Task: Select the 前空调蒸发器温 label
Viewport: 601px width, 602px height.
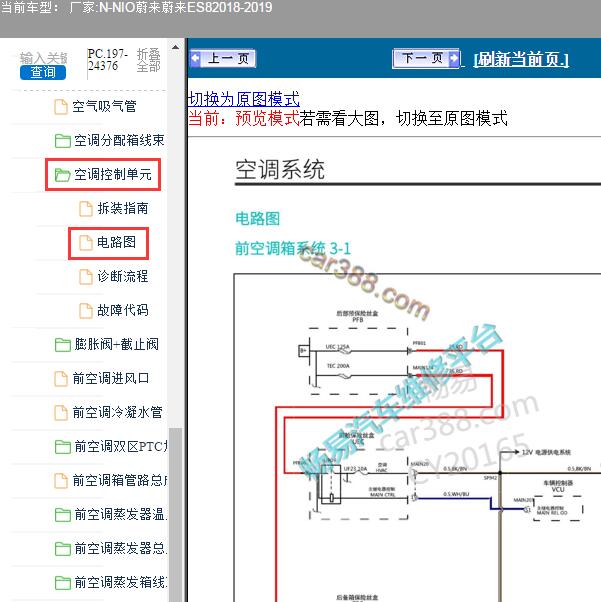Action: [121, 514]
